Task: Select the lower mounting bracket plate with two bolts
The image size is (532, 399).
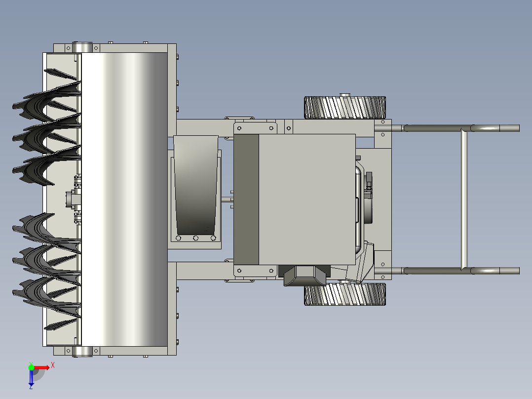Action: pyautogui.click(x=255, y=271)
